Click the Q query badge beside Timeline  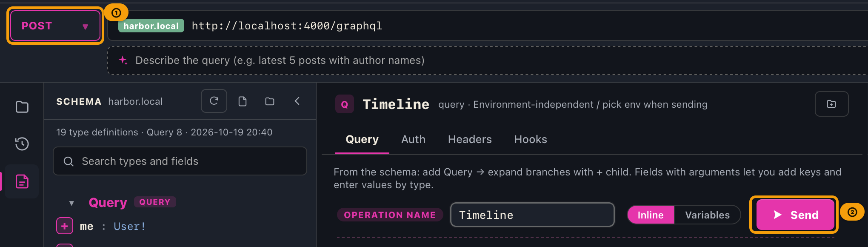coord(345,104)
